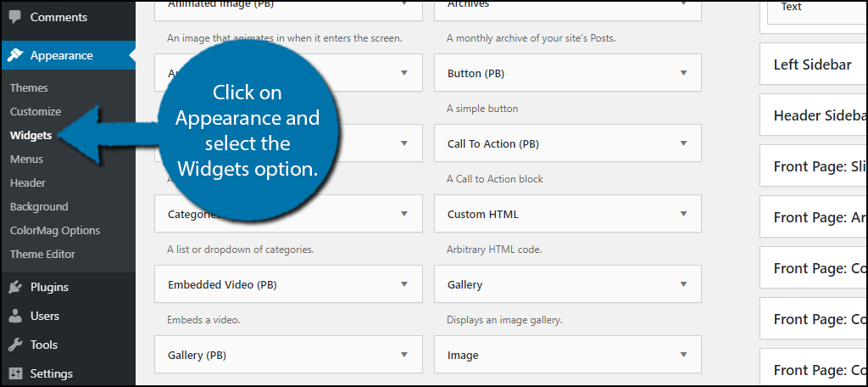Image resolution: width=868 pixels, height=387 pixels.
Task: Open ColorMag Options page
Action: pos(55,231)
